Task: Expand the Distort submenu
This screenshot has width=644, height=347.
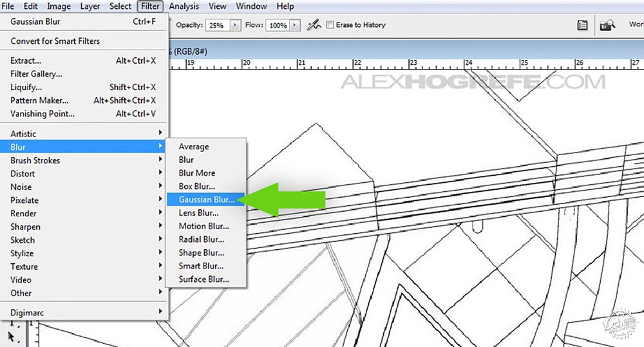Action: coord(83,173)
